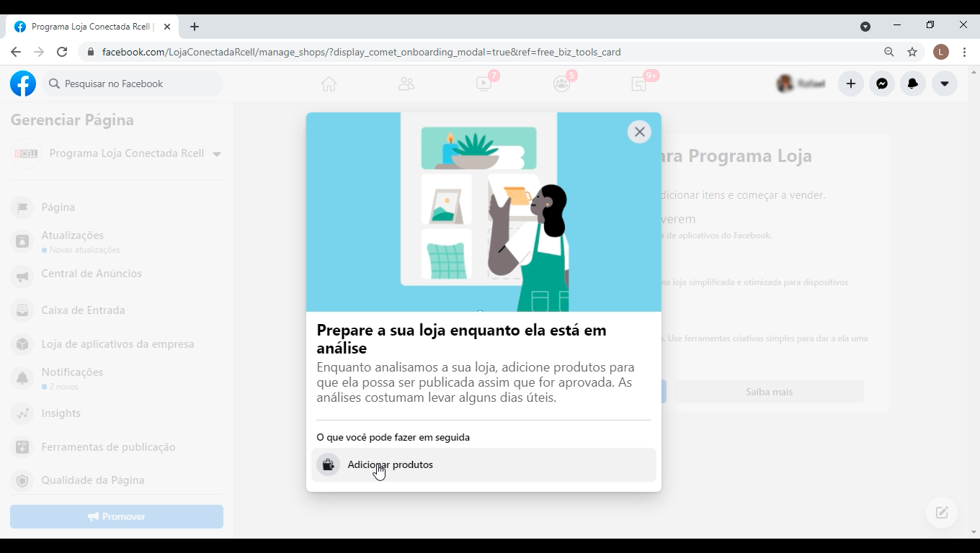Screen dimensions: 980x553
Task: Click the Promover button
Action: point(117,516)
